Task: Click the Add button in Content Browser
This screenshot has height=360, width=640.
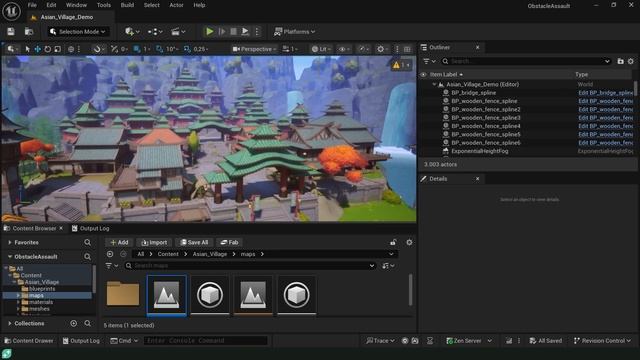Action: coord(119,242)
